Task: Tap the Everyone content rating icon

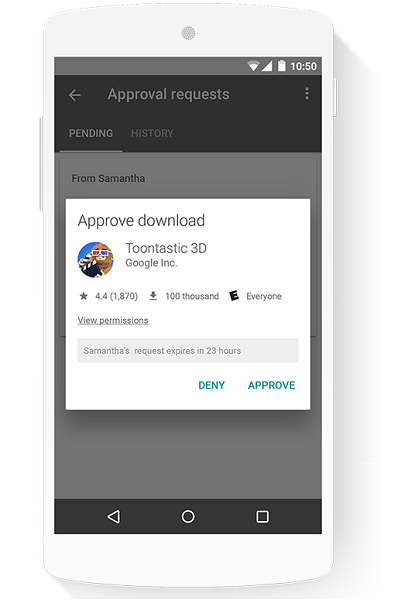Action: tap(234, 296)
